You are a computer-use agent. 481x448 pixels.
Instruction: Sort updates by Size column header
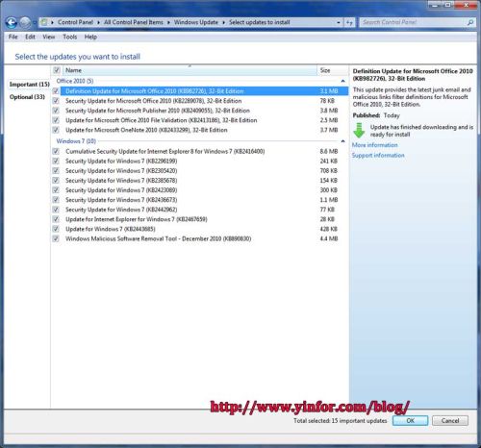click(x=333, y=70)
